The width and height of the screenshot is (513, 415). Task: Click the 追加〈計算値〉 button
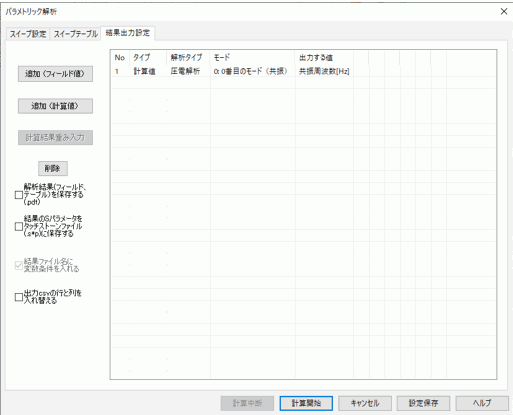coord(55,106)
